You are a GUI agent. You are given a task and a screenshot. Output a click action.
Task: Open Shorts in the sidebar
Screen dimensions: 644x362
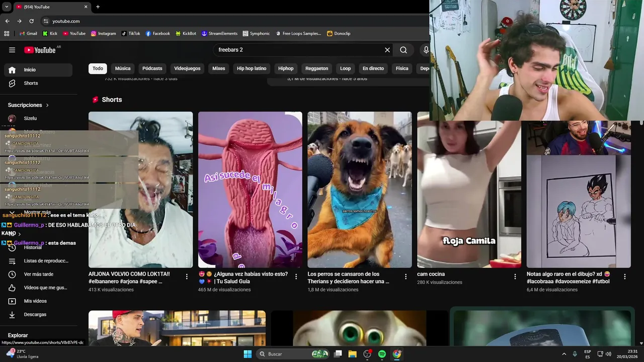click(38, 83)
